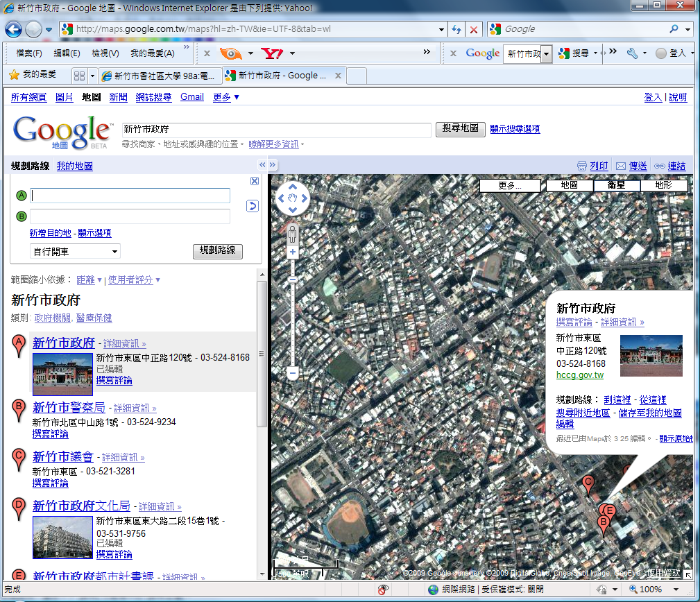Select the Street View pegman icon

pos(292,234)
